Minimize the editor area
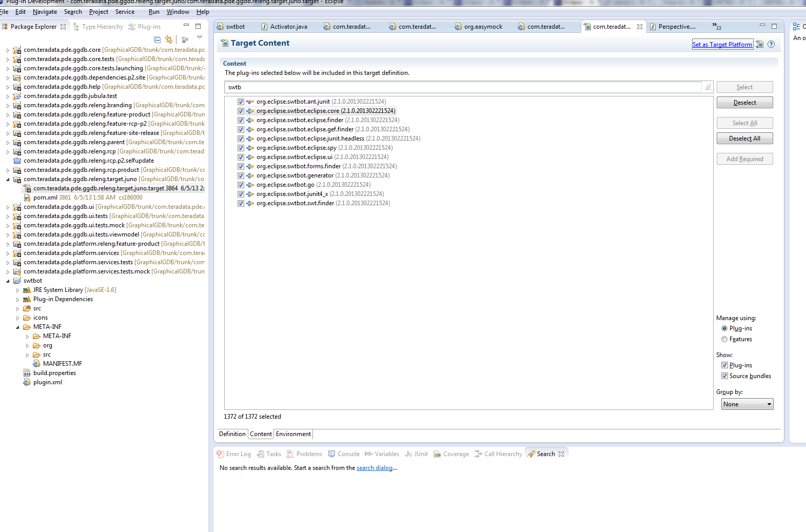 click(x=762, y=25)
